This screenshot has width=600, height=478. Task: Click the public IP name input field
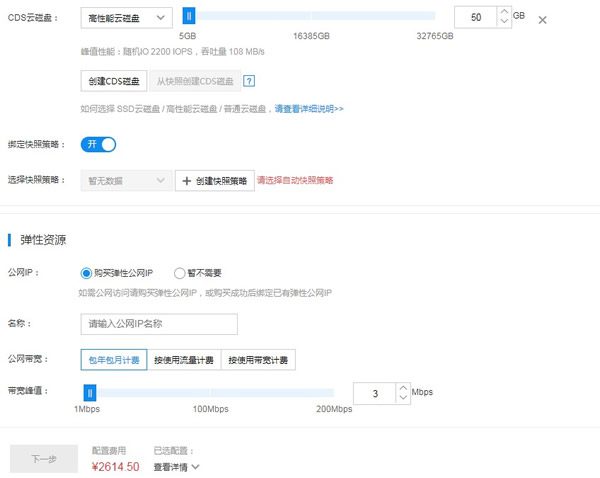tap(159, 324)
